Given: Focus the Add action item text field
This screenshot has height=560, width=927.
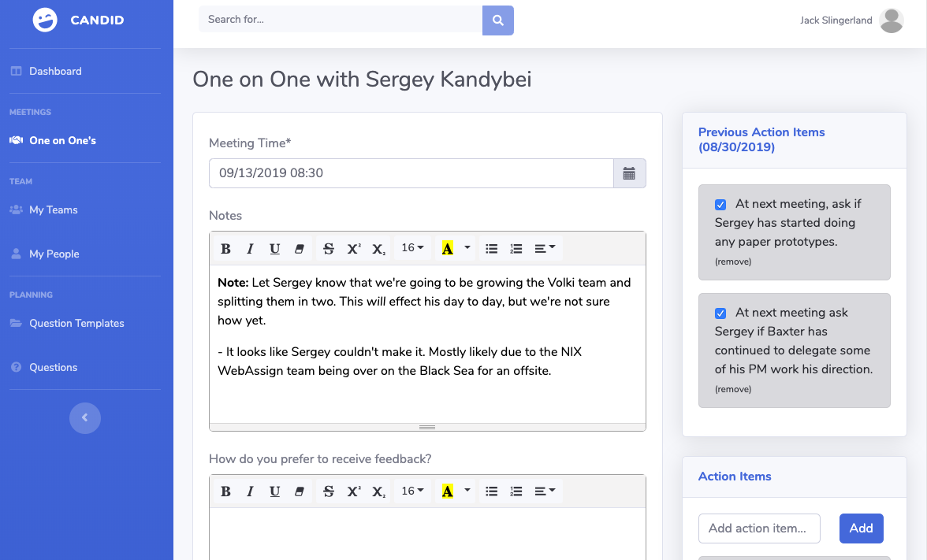Looking at the screenshot, I should [x=759, y=528].
